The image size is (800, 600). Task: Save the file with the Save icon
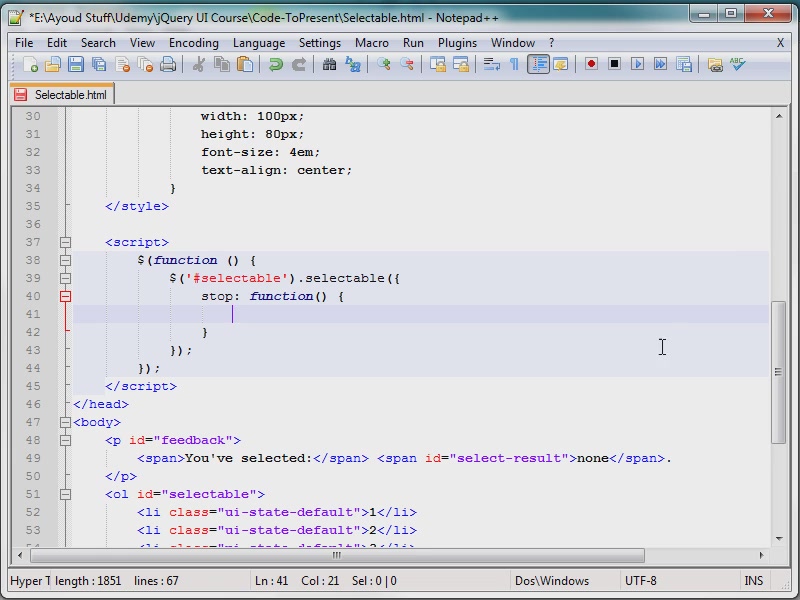(x=76, y=64)
